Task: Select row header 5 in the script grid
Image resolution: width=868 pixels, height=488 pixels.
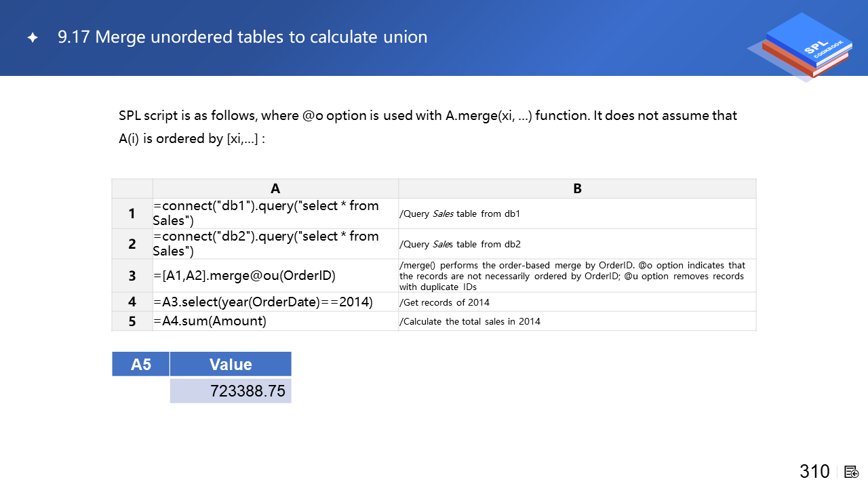Action: [x=132, y=321]
